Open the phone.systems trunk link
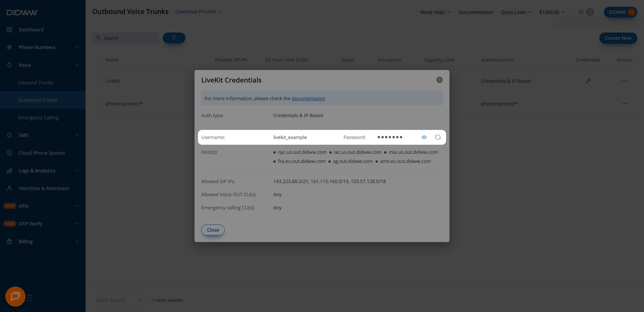This screenshot has height=312, width=644. tap(124, 104)
